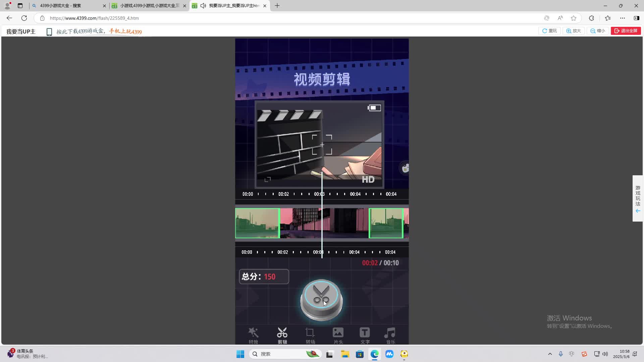Click the 重玩 replay button

[x=549, y=31]
